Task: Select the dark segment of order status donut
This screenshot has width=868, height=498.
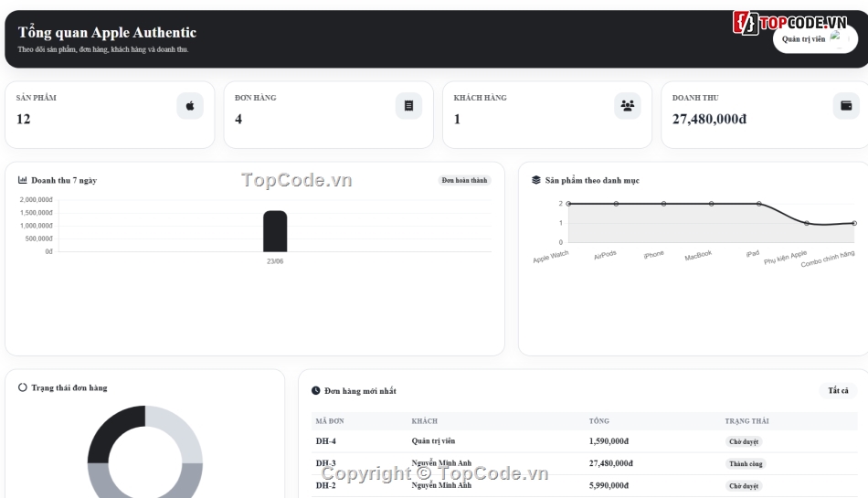Action: pyautogui.click(x=115, y=433)
